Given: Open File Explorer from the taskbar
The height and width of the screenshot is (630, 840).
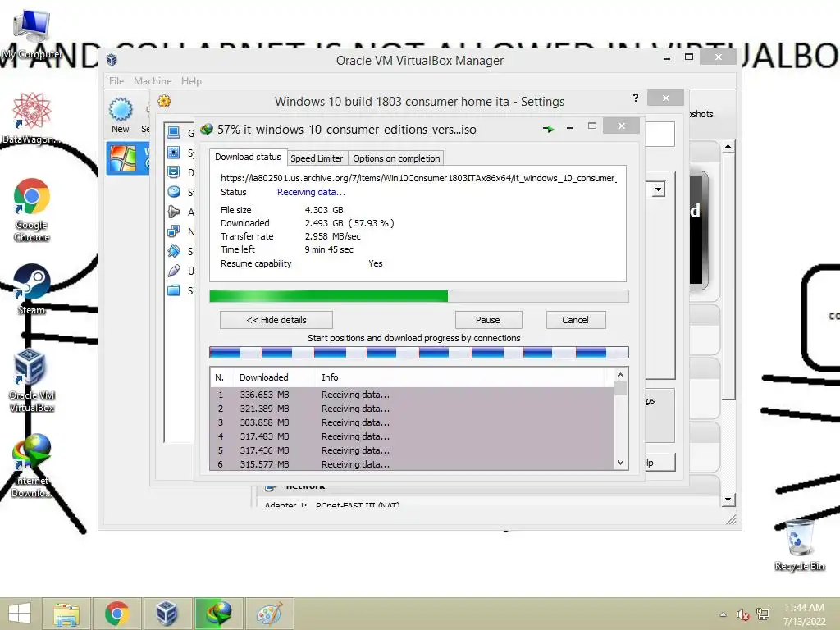Looking at the screenshot, I should click(x=66, y=614).
